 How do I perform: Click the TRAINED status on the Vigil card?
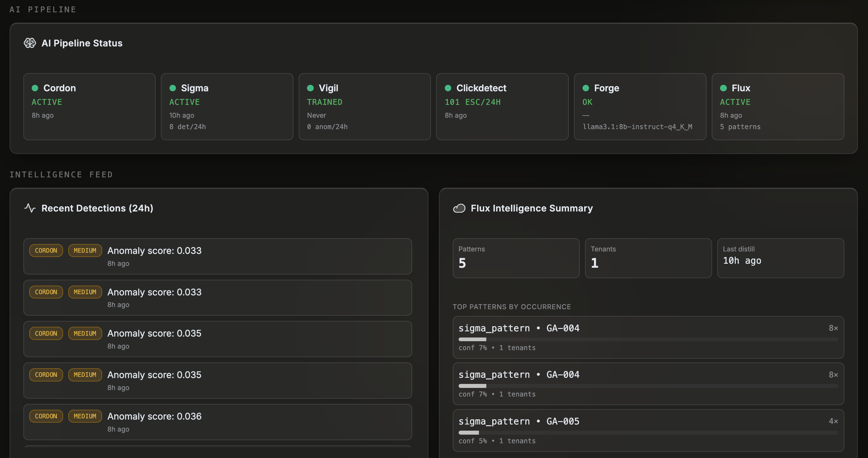tap(325, 102)
